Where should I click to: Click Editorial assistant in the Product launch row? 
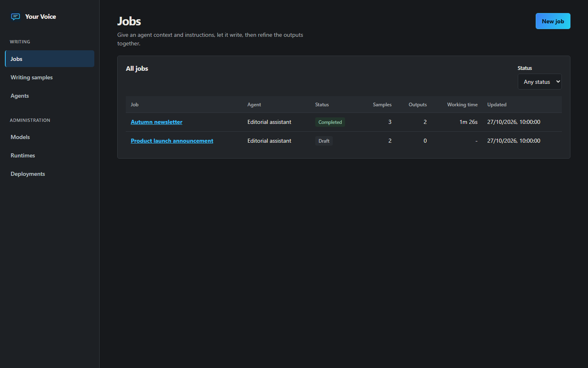click(269, 141)
